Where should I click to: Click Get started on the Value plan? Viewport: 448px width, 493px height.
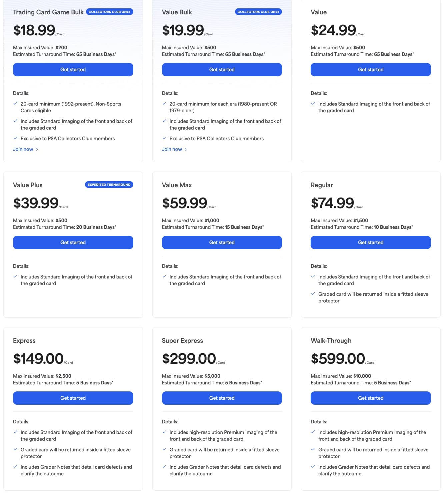point(370,69)
